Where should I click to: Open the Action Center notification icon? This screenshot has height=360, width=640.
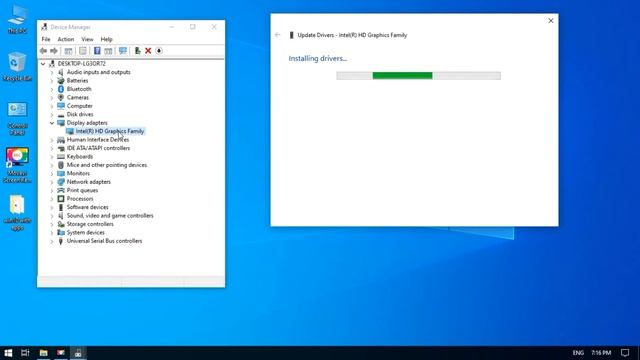tap(625, 353)
